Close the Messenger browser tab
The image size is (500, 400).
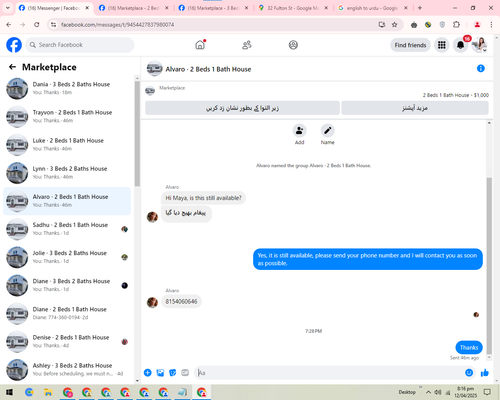(87, 8)
